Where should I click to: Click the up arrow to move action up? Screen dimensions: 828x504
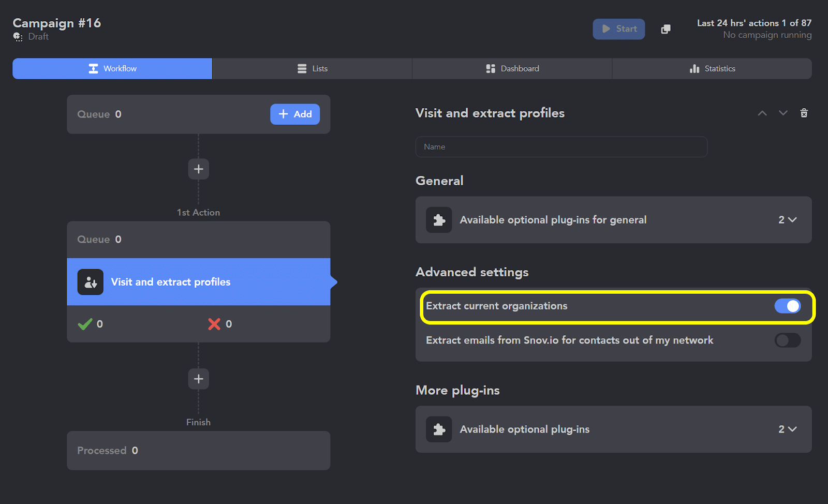tap(762, 113)
